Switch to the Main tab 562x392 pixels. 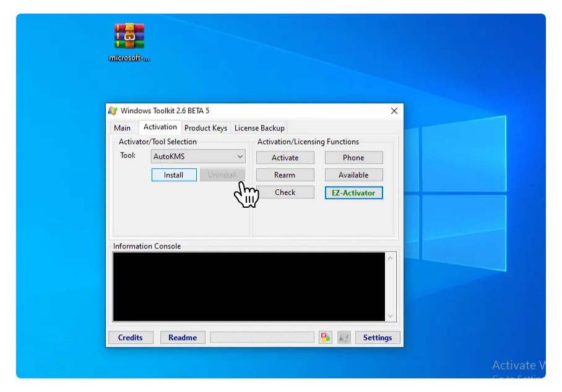(x=122, y=128)
